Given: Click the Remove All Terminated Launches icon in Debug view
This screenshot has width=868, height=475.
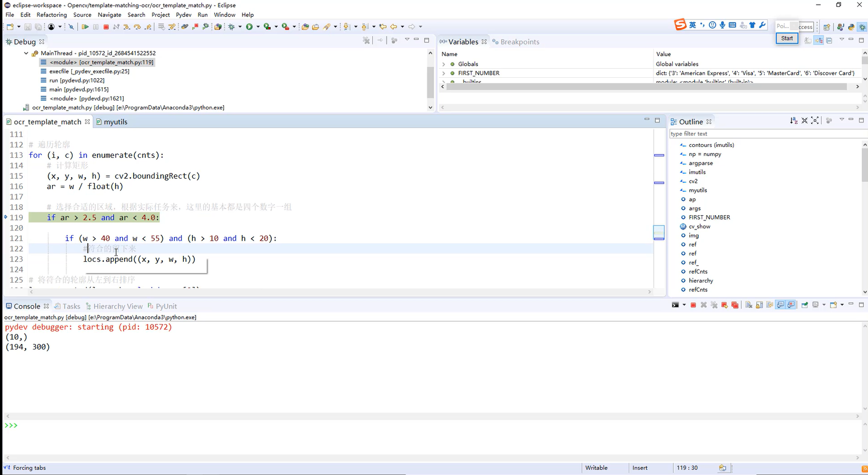Looking at the screenshot, I should coord(366,40).
